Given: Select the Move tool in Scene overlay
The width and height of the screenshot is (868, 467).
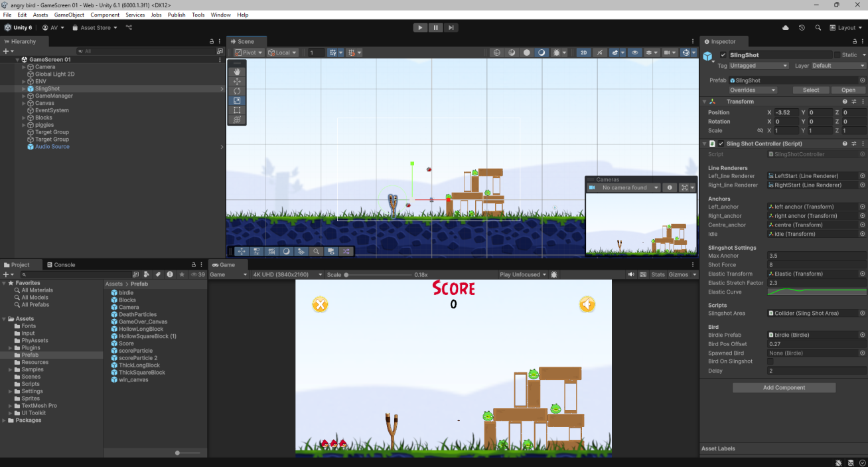Looking at the screenshot, I should point(237,81).
